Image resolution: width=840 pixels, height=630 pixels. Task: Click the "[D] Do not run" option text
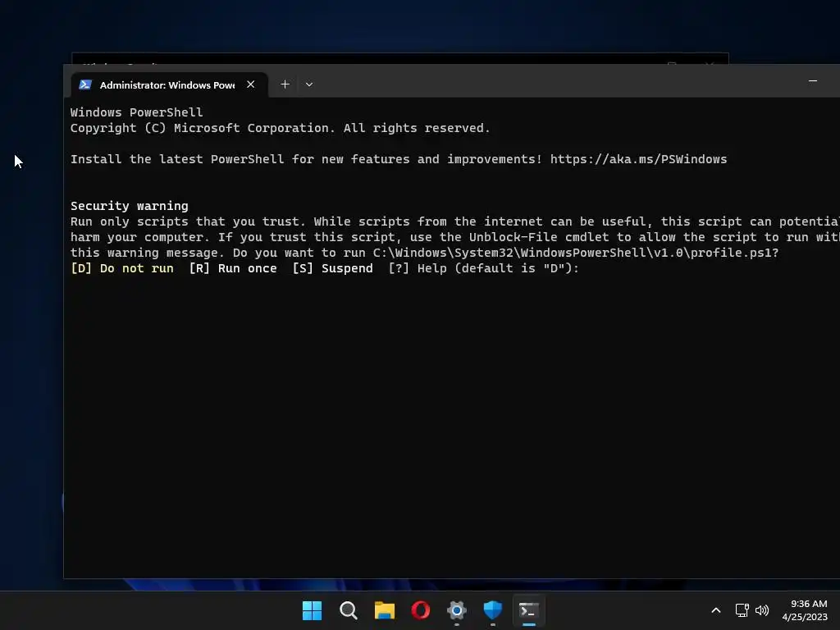122,268
